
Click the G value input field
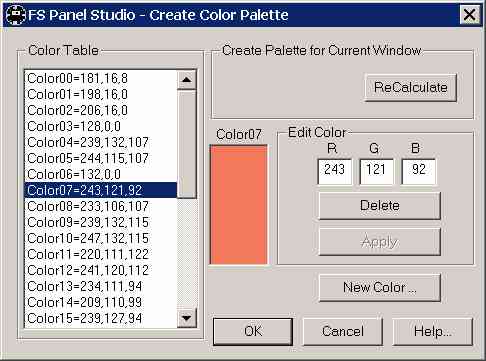click(x=377, y=171)
